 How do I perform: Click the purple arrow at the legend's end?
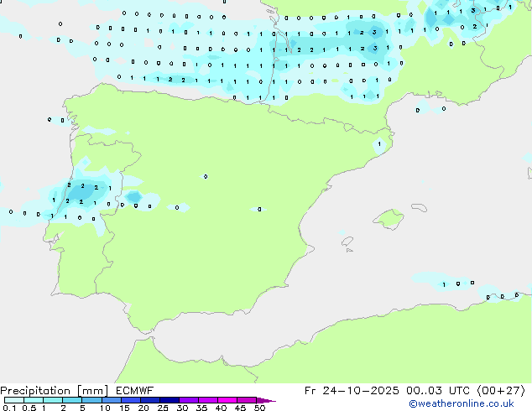pyautogui.click(x=266, y=400)
